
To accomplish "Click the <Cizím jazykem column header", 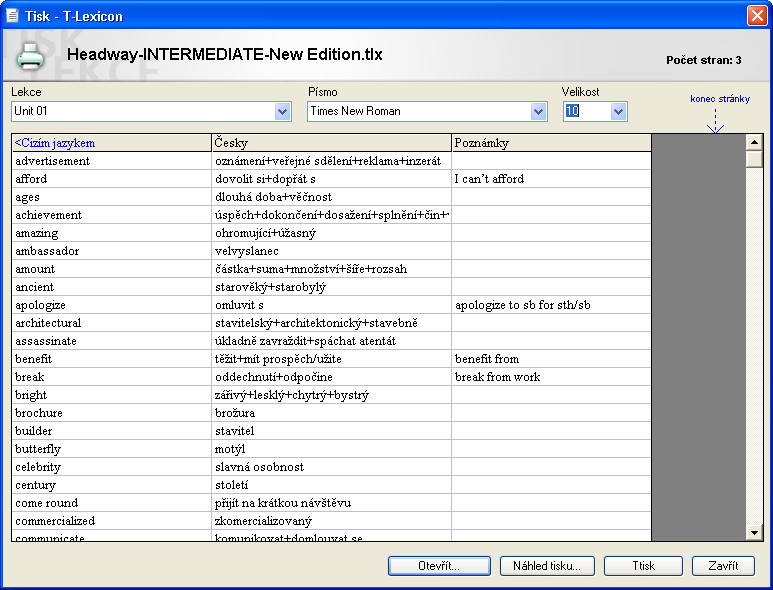I will click(x=111, y=143).
